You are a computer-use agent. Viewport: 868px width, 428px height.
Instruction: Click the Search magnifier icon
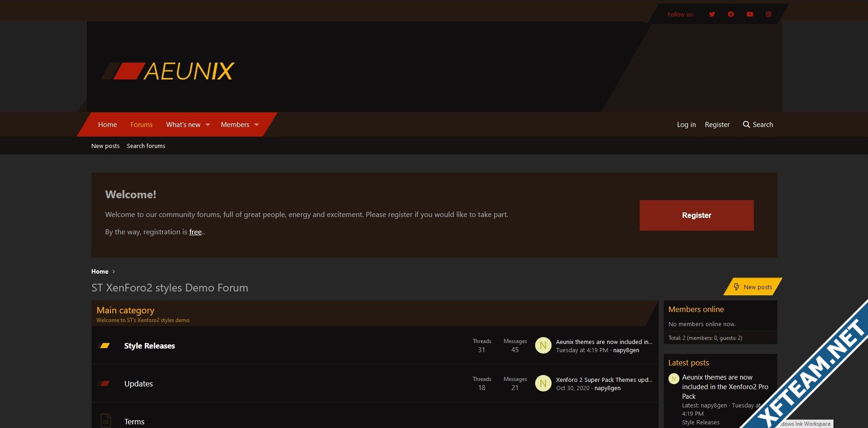[x=747, y=125]
